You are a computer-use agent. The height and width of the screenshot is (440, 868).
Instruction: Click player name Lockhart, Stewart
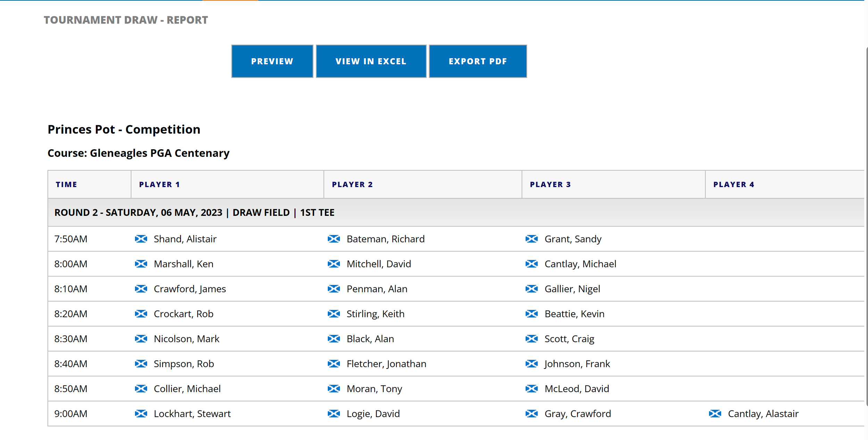[192, 414]
